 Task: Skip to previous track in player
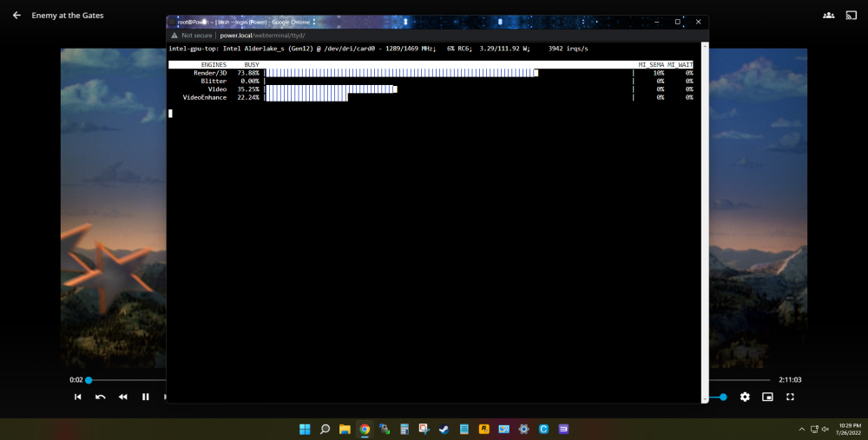pyautogui.click(x=77, y=397)
